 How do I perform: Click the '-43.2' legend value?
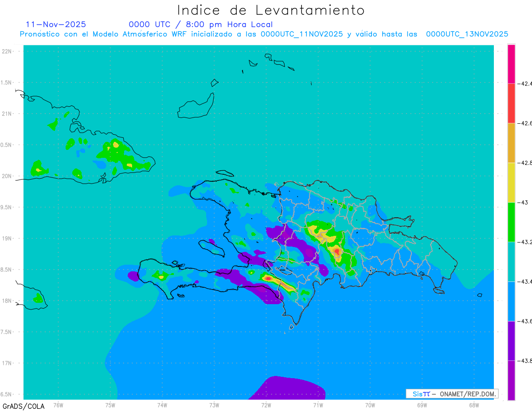525,242
